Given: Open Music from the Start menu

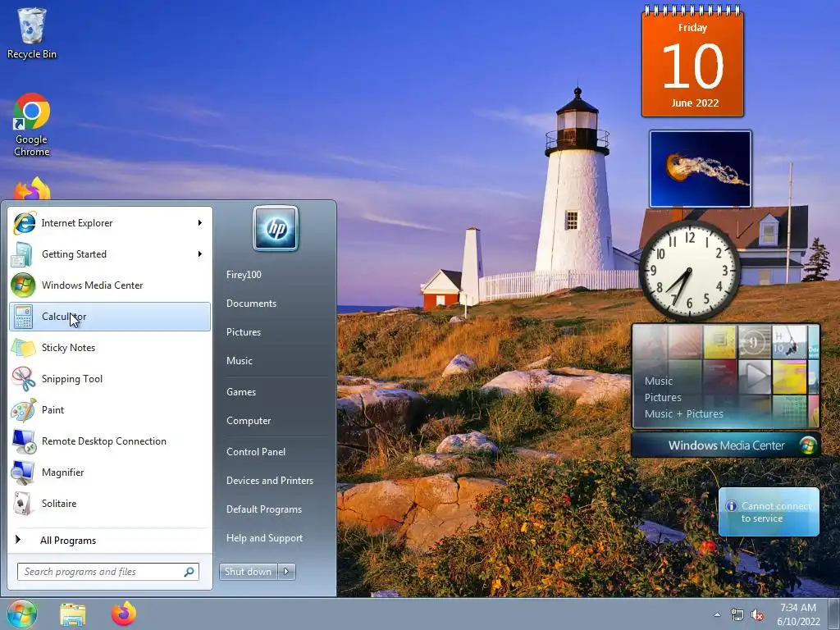Looking at the screenshot, I should click(239, 361).
